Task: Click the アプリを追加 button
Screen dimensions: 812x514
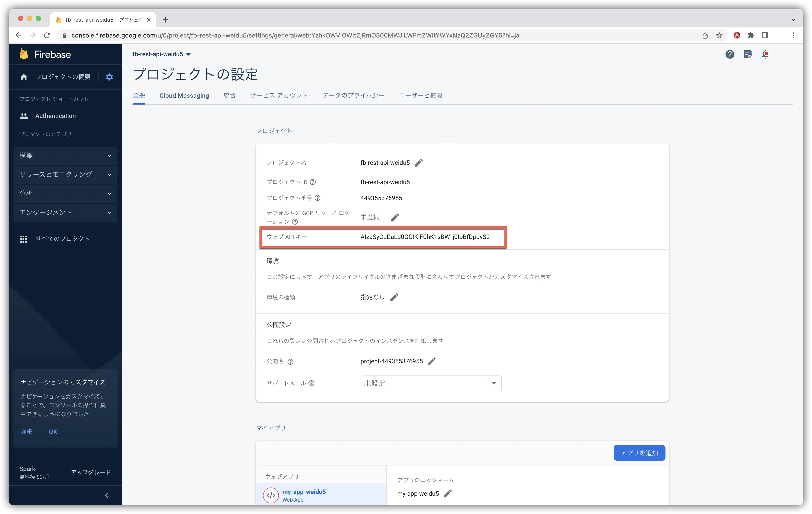Action: [x=639, y=453]
